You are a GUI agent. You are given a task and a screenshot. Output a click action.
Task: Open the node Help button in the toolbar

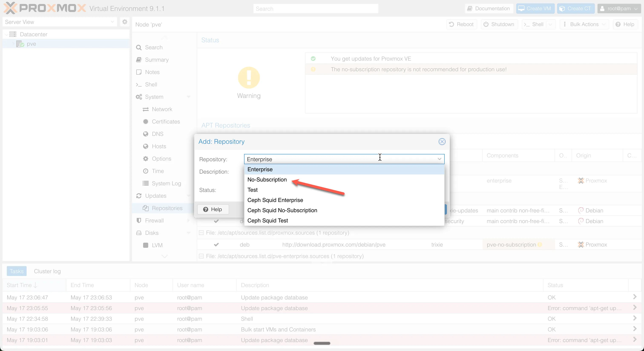[x=625, y=24]
